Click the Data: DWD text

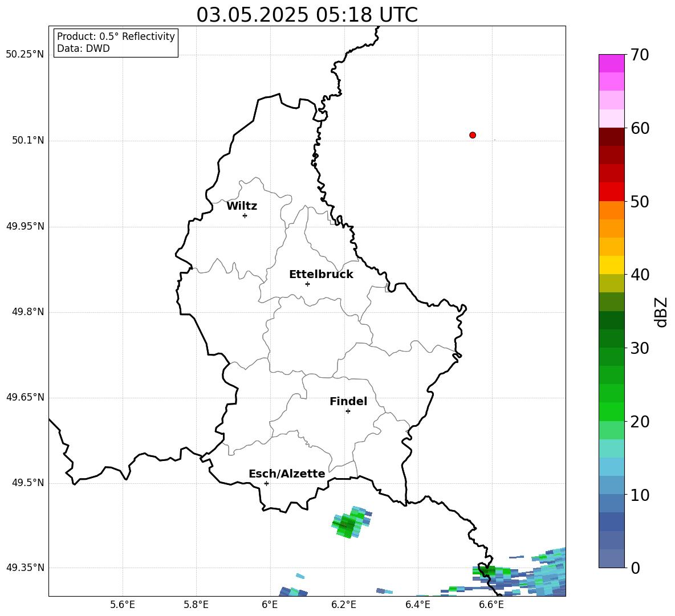click(x=83, y=48)
